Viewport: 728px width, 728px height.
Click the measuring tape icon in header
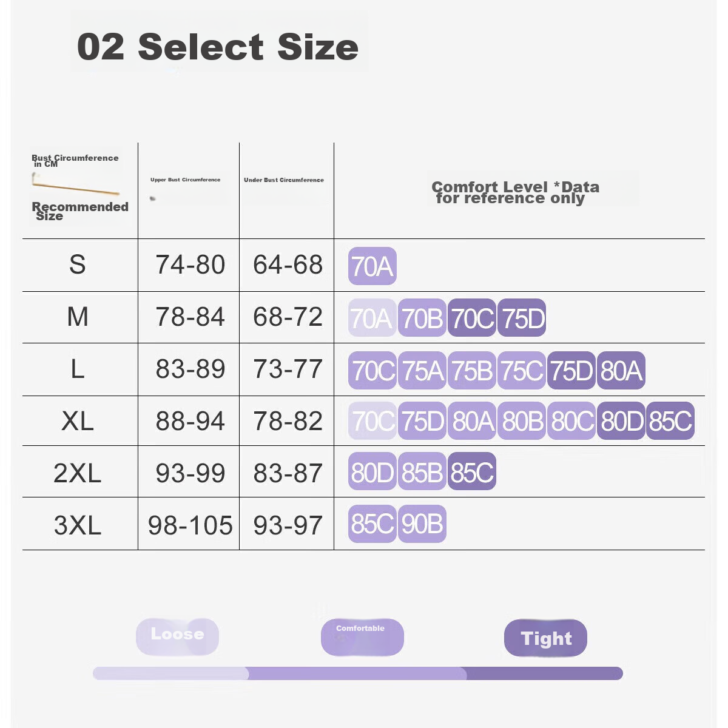tap(75, 184)
